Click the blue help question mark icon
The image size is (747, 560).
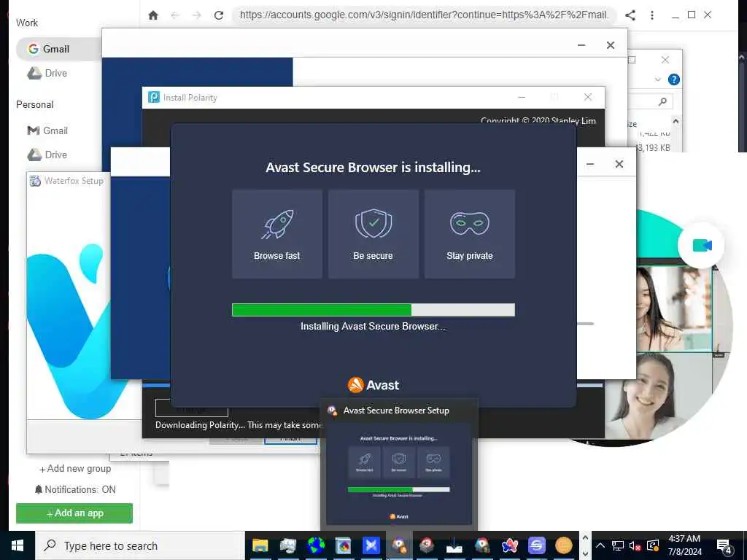coord(673,79)
